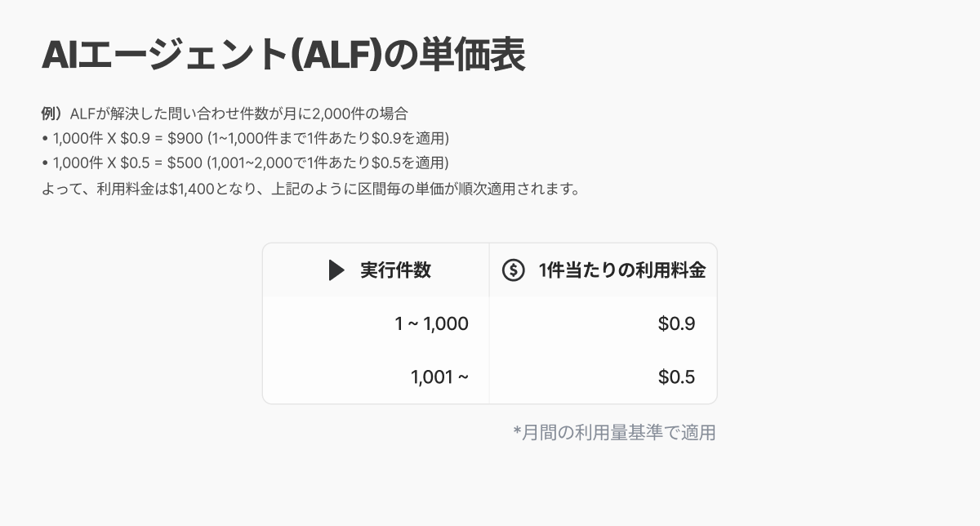Viewport: 980px width, 526px height.
Task: Click the 1件当たりの利用料金 column header text
Action: 622,270
